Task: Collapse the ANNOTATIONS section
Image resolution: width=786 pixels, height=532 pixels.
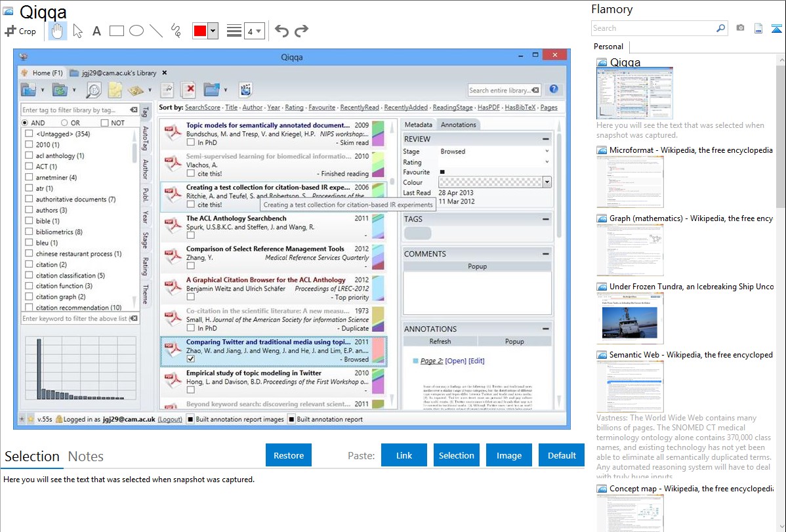Action: click(545, 329)
